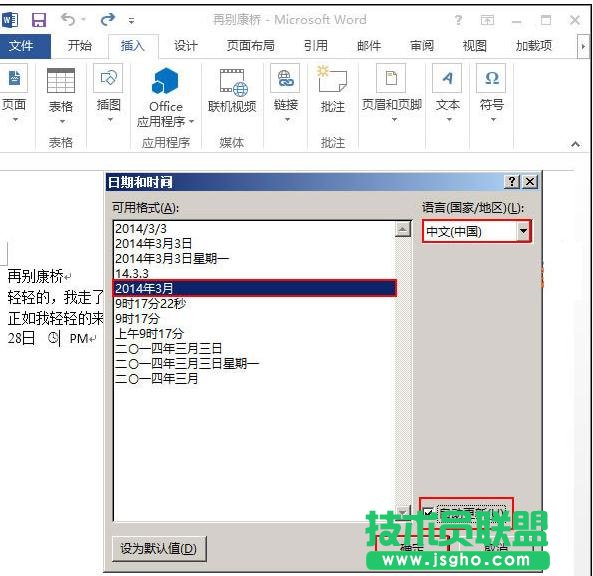Switch to the 视图 tab
This screenshot has width=593, height=576.
pyautogui.click(x=474, y=46)
